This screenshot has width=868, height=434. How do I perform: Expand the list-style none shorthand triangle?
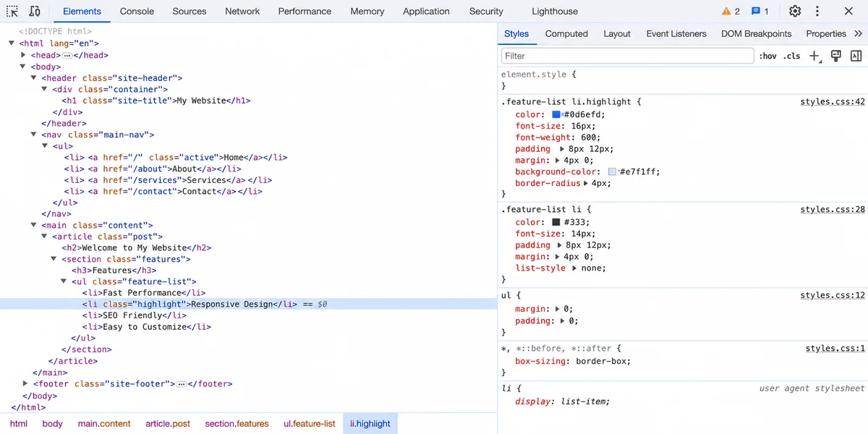574,268
